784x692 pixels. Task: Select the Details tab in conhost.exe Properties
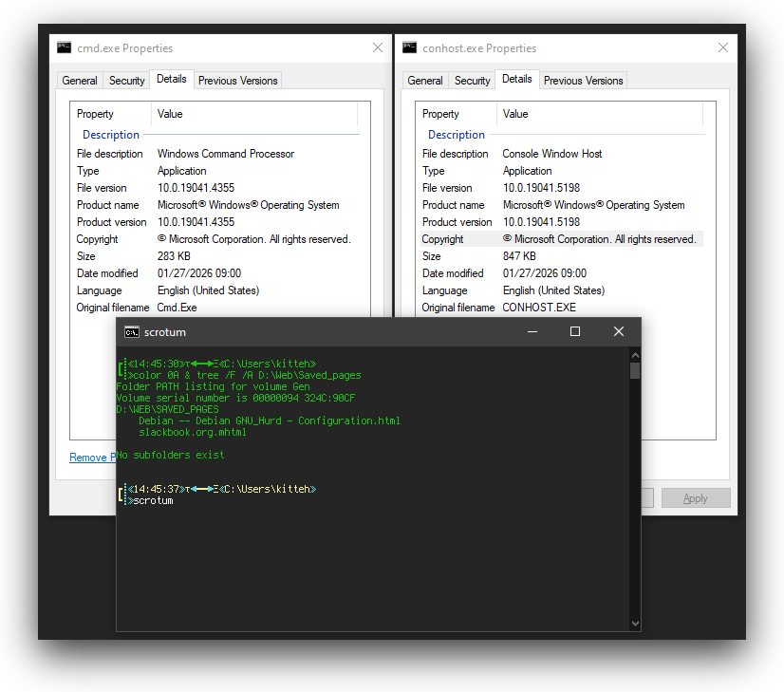[x=517, y=79]
